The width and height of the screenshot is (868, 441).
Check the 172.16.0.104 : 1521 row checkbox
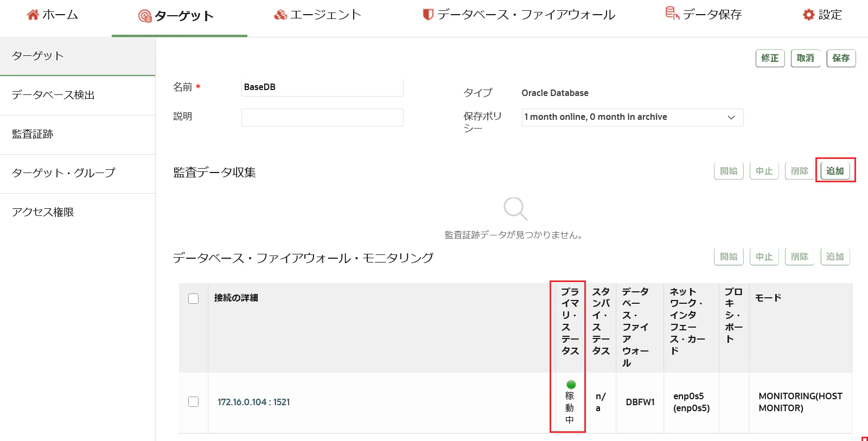point(193,401)
